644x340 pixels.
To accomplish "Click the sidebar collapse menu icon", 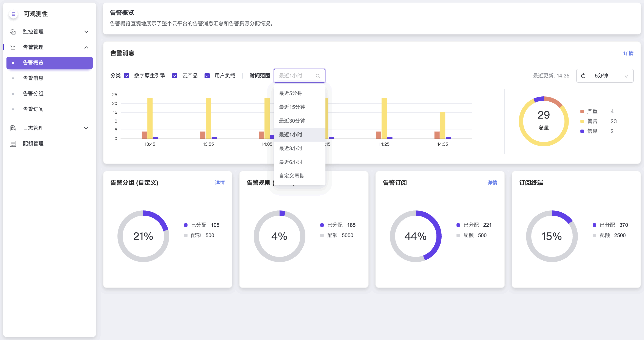I will (x=13, y=14).
